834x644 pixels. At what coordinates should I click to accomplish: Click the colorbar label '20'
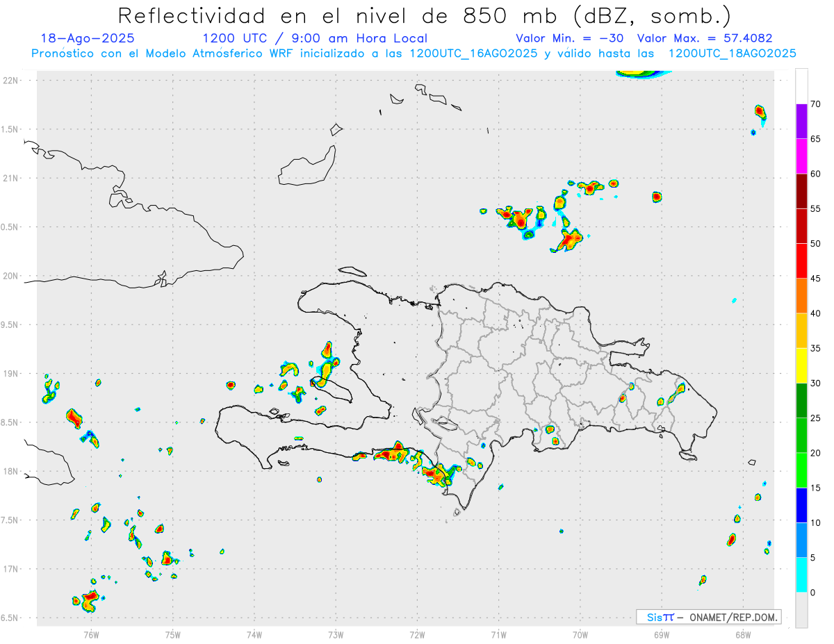(x=817, y=453)
